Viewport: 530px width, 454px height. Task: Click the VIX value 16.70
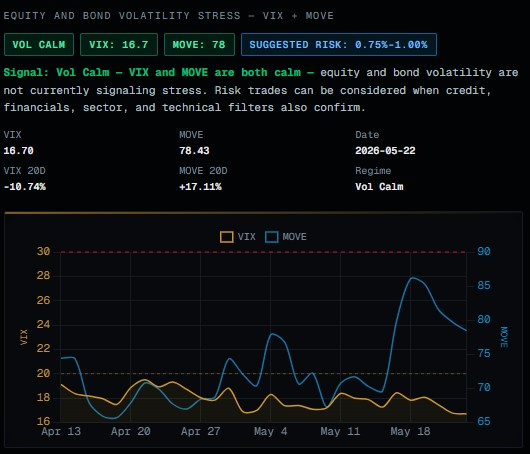pos(19,150)
